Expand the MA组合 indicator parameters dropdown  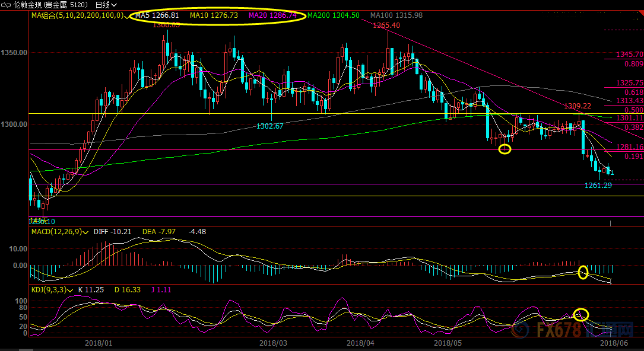(126, 15)
